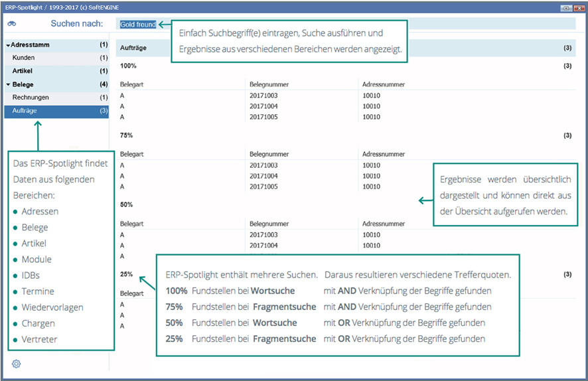The width and height of the screenshot is (588, 381).
Task: Click the binoculars search icon
Action: [12, 24]
